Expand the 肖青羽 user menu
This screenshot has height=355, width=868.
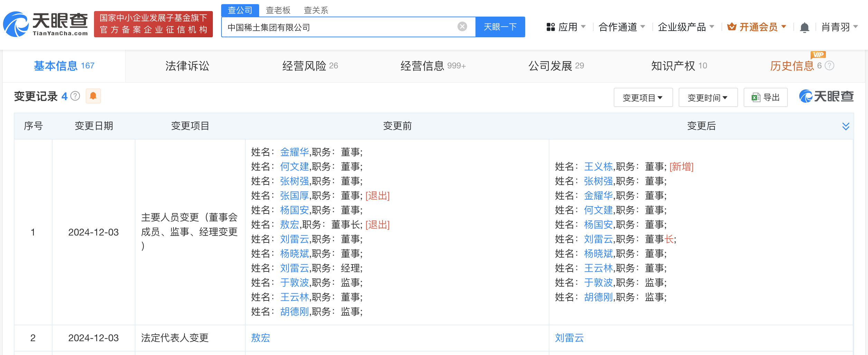tap(839, 27)
